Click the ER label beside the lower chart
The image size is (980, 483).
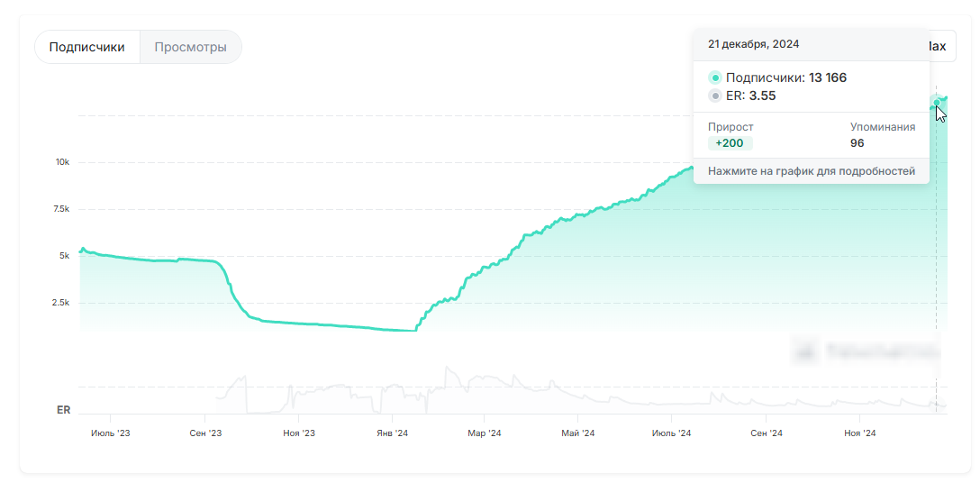[x=64, y=410]
